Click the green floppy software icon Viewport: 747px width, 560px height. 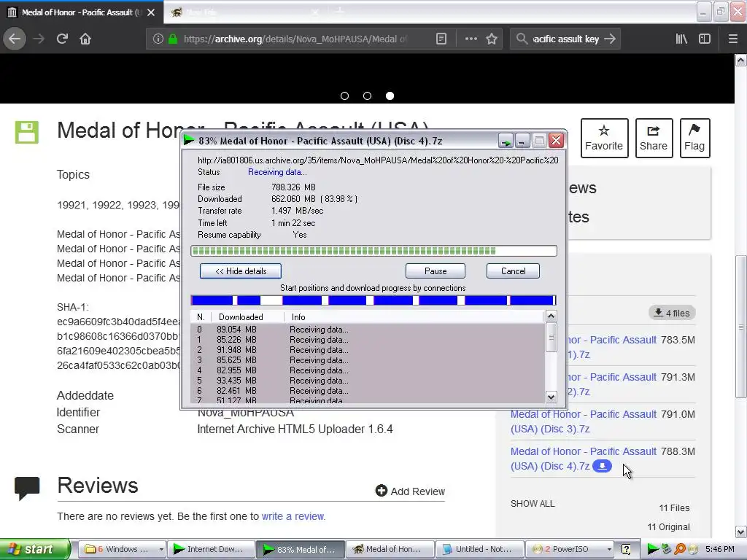27,132
